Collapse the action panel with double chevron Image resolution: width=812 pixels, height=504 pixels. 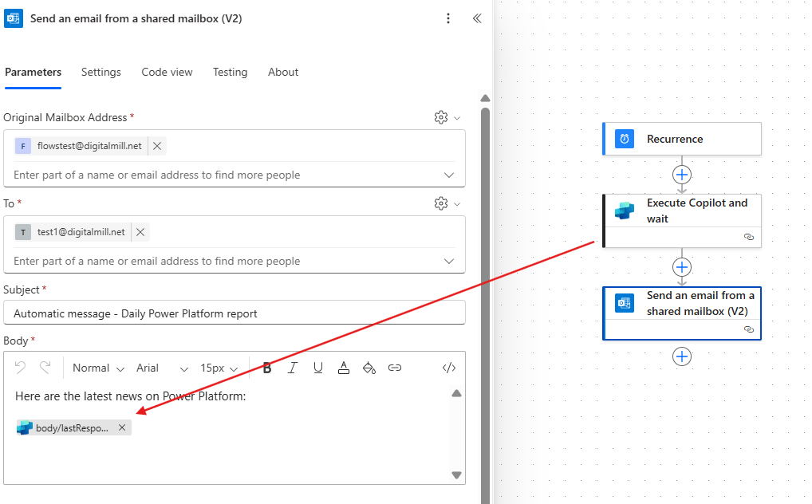[477, 18]
